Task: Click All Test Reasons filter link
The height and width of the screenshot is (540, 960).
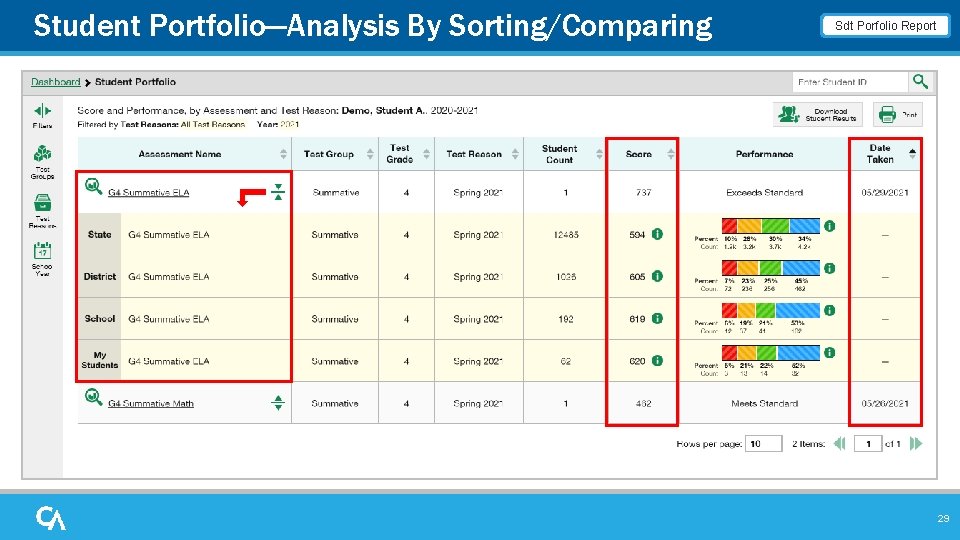Action: point(212,124)
